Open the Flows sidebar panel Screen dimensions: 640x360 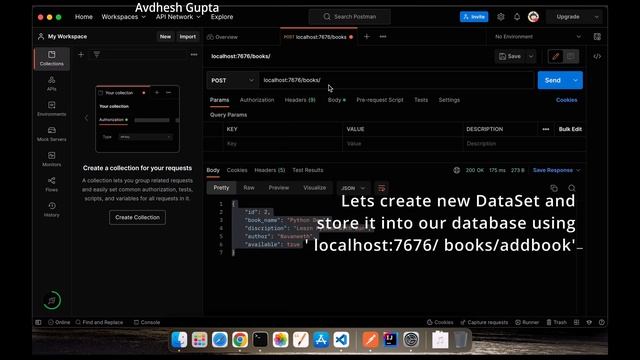point(51,184)
